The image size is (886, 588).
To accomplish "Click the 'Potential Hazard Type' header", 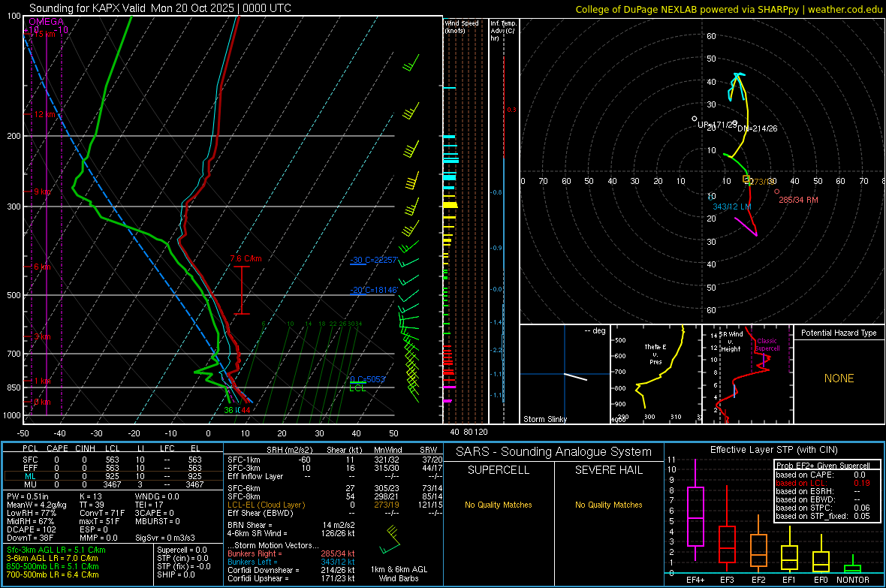I will coord(839,333).
